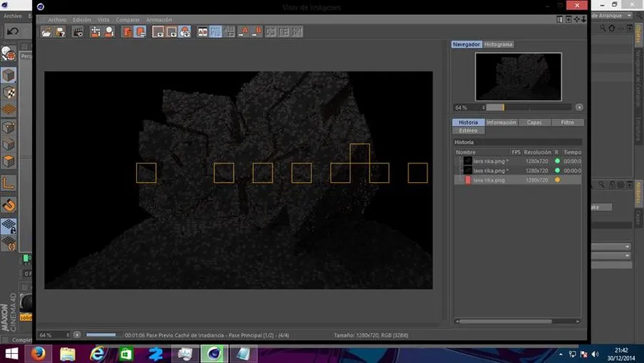Select the rendering lava rika.png row with red thumbnail
Viewport: 644px width, 363px height.
517,180
